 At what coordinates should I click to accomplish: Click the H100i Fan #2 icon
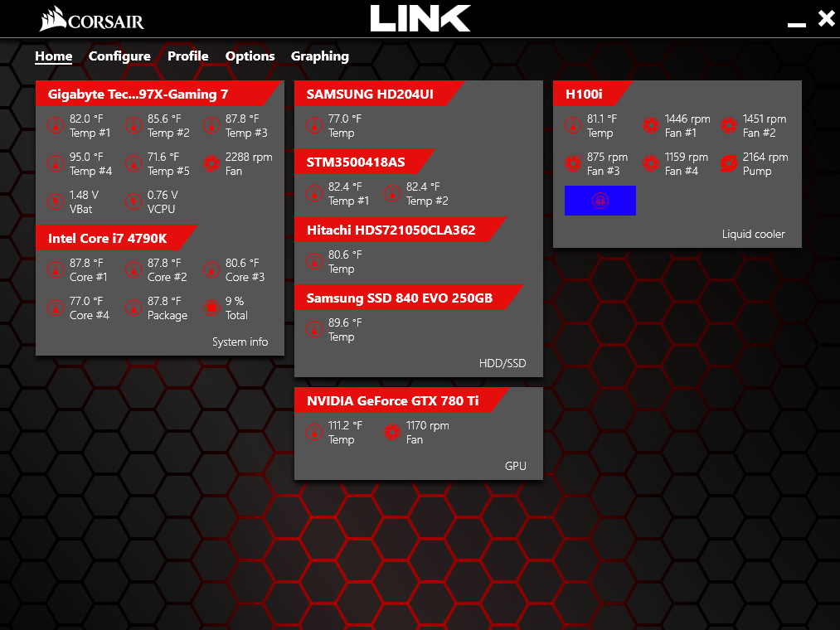729,125
